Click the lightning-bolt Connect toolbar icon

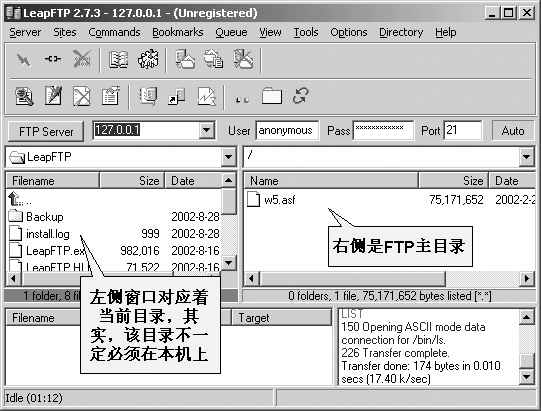click(23, 60)
